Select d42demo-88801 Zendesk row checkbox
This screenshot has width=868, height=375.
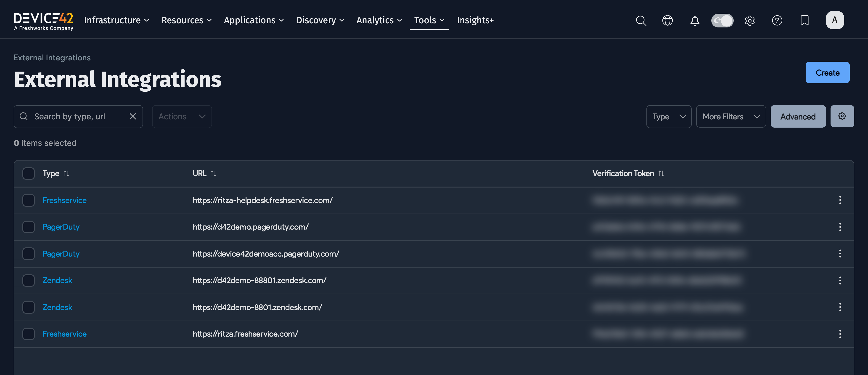coord(28,280)
